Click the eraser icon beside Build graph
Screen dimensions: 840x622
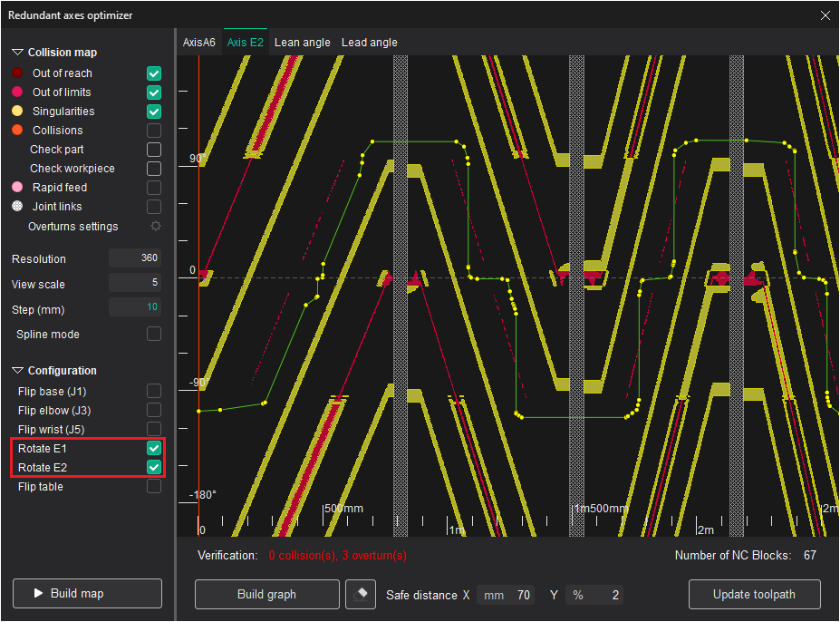(361, 595)
